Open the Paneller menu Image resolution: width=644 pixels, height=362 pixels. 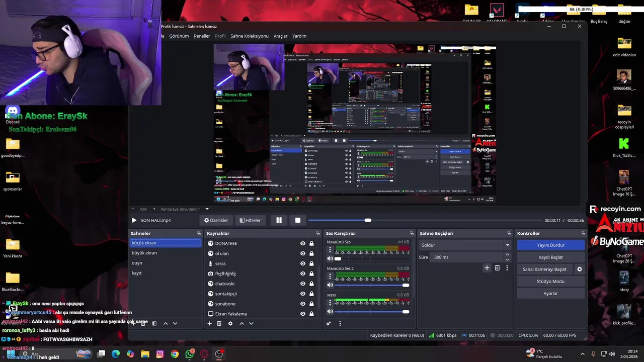point(202,36)
